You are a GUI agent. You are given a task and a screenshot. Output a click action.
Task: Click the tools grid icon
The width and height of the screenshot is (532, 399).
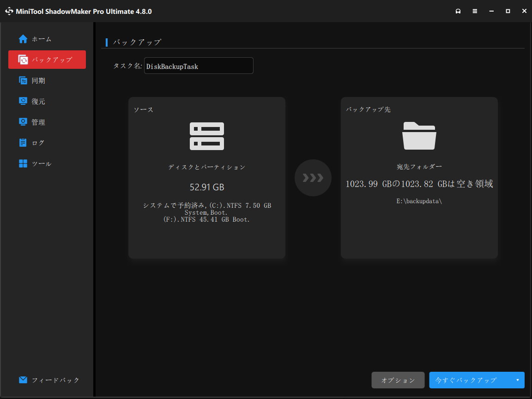pyautogui.click(x=23, y=163)
